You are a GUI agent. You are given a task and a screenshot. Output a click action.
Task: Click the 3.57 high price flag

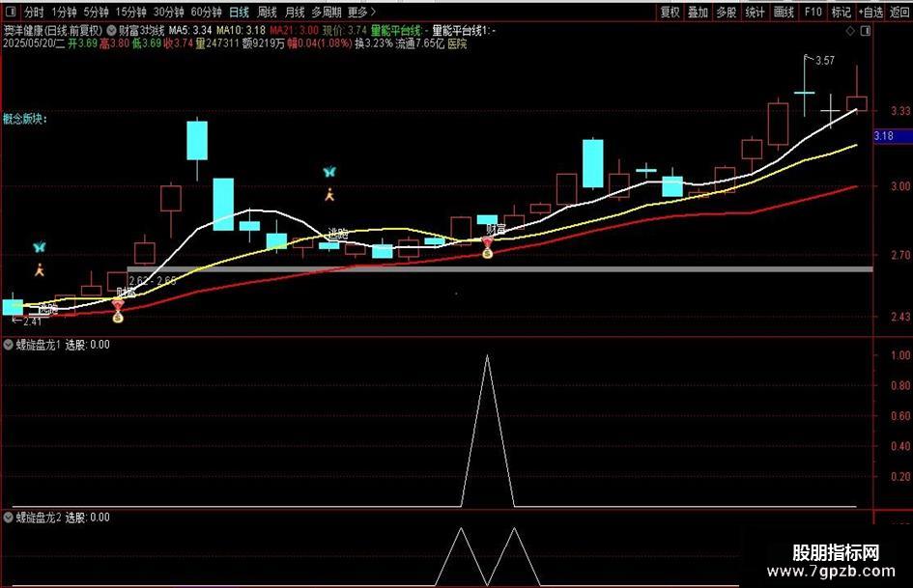[x=820, y=60]
